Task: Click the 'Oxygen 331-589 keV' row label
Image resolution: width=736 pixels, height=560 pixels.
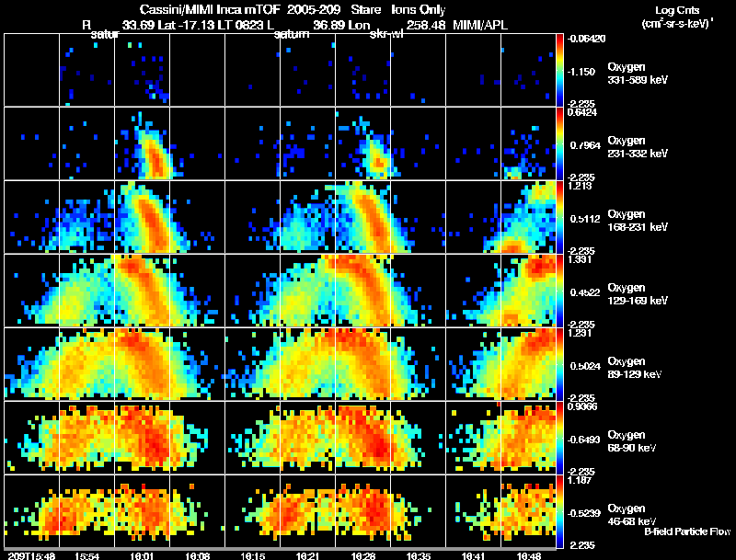Action: [638, 74]
